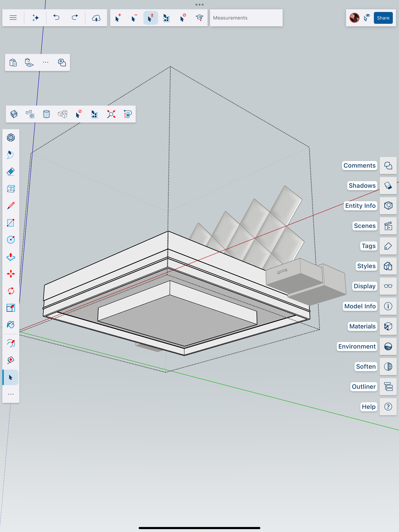Expand more tools at toolbar bottom
The image size is (399, 532).
click(11, 394)
